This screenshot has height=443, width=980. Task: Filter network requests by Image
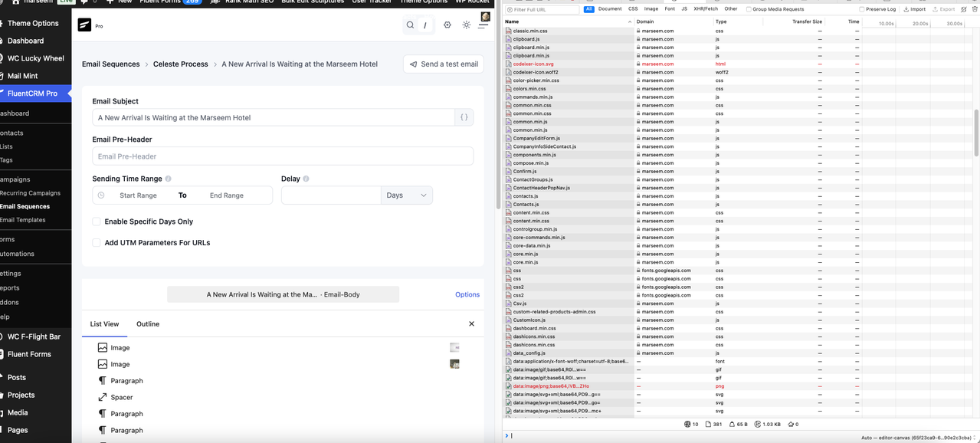click(651, 9)
